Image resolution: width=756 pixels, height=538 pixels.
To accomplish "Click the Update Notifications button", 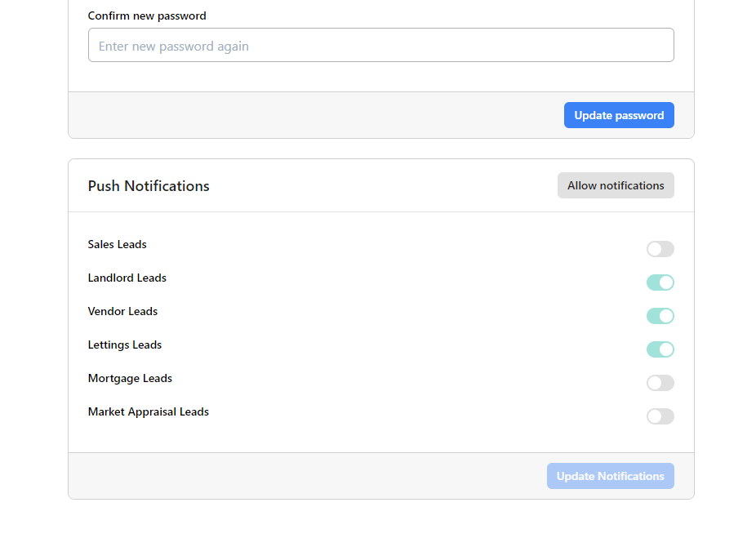I will tap(610, 475).
